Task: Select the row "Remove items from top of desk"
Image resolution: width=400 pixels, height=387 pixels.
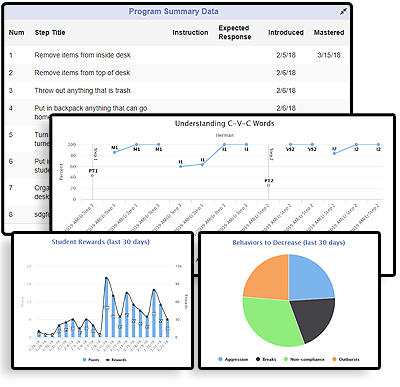Action: tap(177, 73)
